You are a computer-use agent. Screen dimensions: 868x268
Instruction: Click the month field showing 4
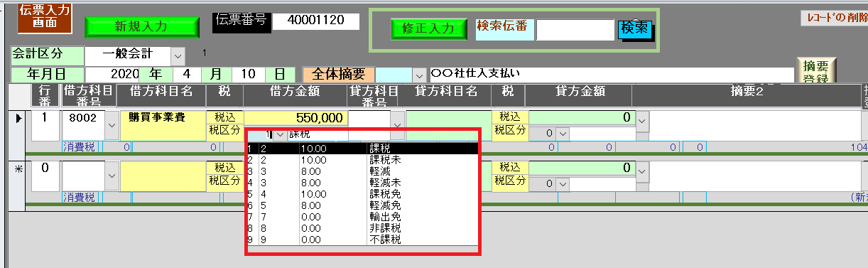click(x=188, y=74)
